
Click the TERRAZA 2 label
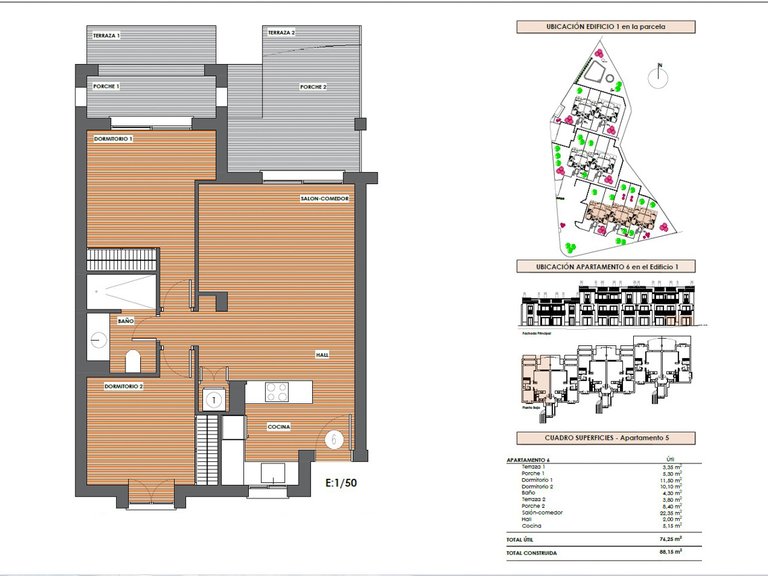click(282, 33)
